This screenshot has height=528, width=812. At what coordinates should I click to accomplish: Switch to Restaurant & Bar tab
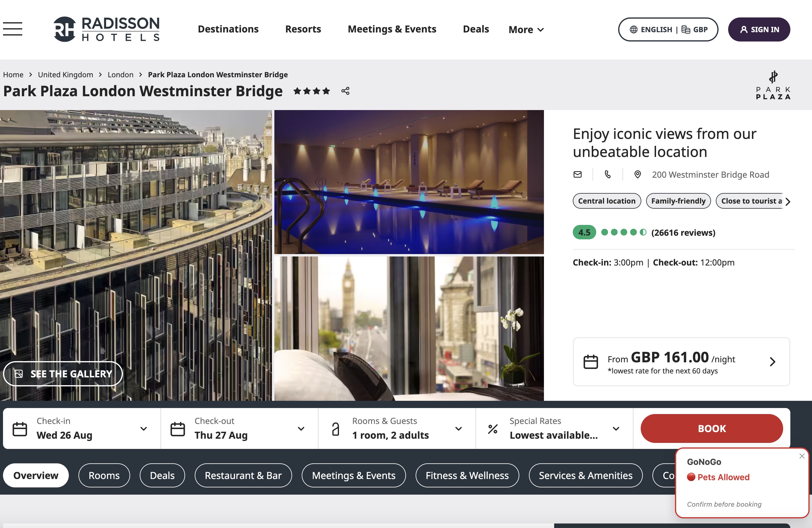[243, 475]
